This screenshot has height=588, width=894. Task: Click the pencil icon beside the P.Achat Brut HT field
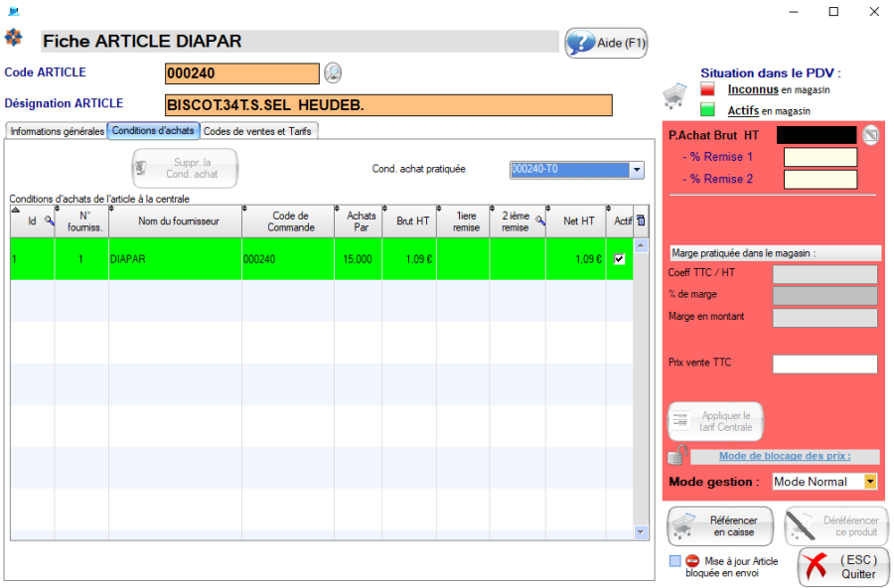point(872,136)
